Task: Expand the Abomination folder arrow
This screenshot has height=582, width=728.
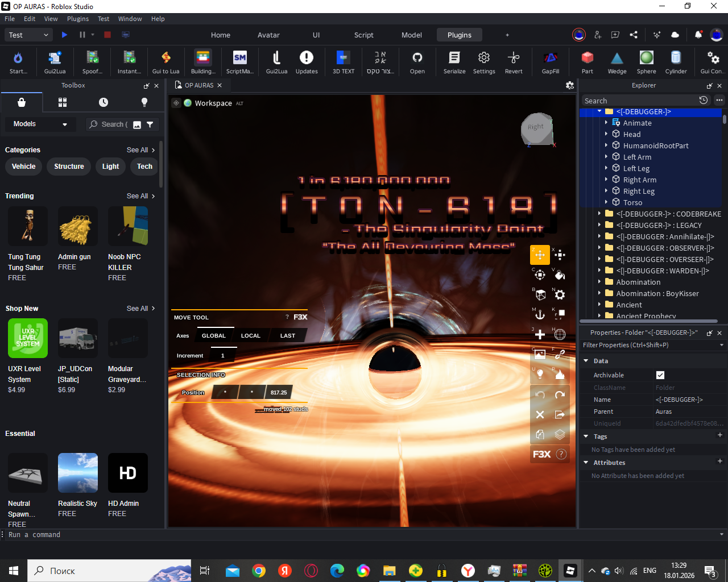Action: [599, 282]
